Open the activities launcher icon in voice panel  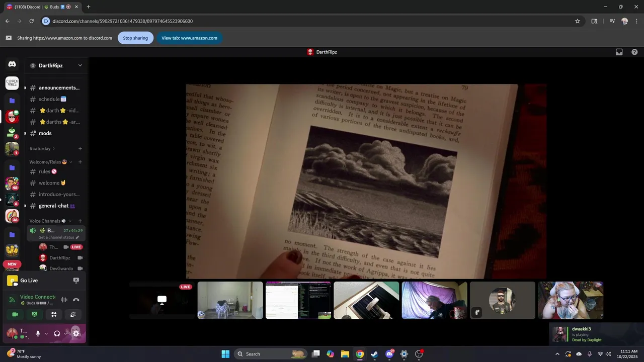click(x=54, y=314)
